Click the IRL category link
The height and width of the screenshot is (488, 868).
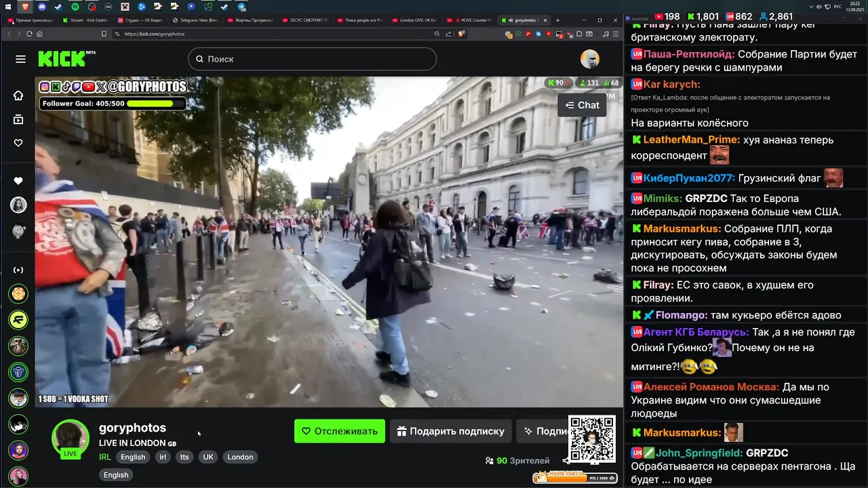[105, 457]
